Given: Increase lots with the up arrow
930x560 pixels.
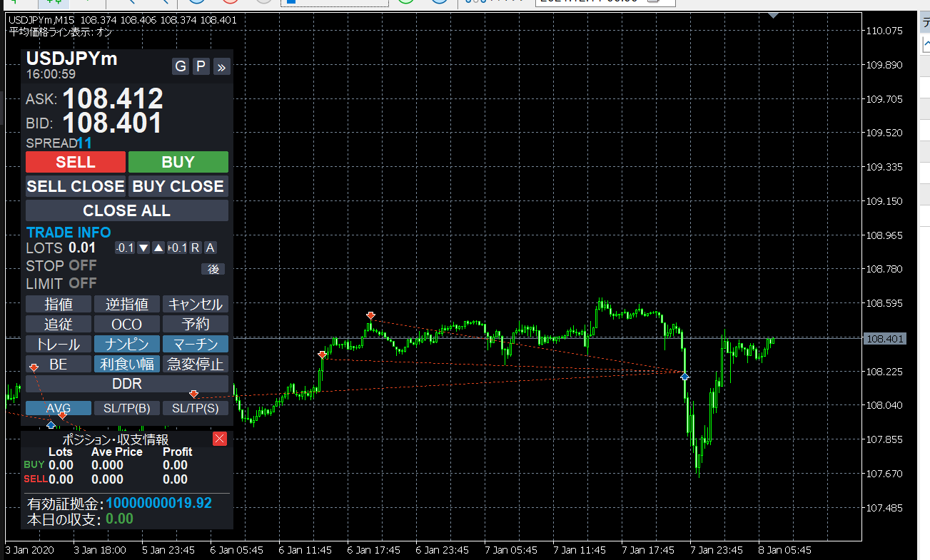Looking at the screenshot, I should (158, 248).
